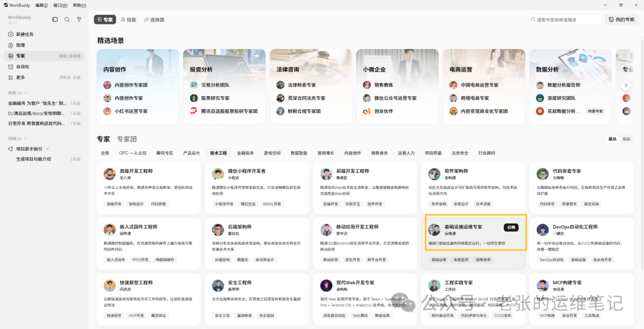Click 召唤 on 基础设施运维专家 card
The image size is (644, 329).
click(x=511, y=227)
